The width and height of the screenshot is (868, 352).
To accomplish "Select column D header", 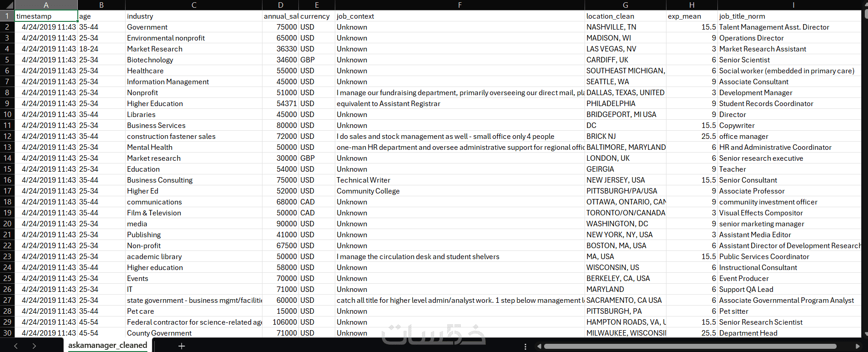I will coord(281,5).
